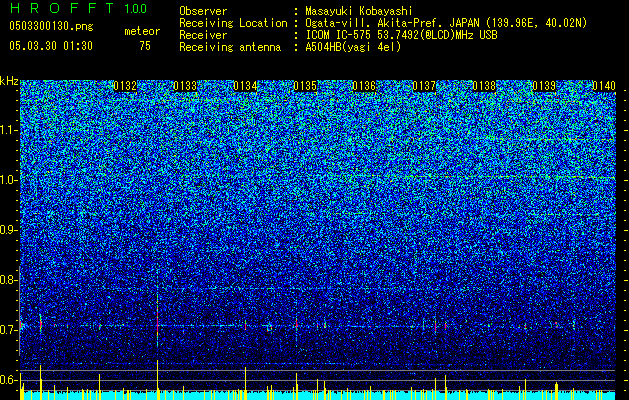Select the file name 0503300130.png
629x400 pixels.
51,27
